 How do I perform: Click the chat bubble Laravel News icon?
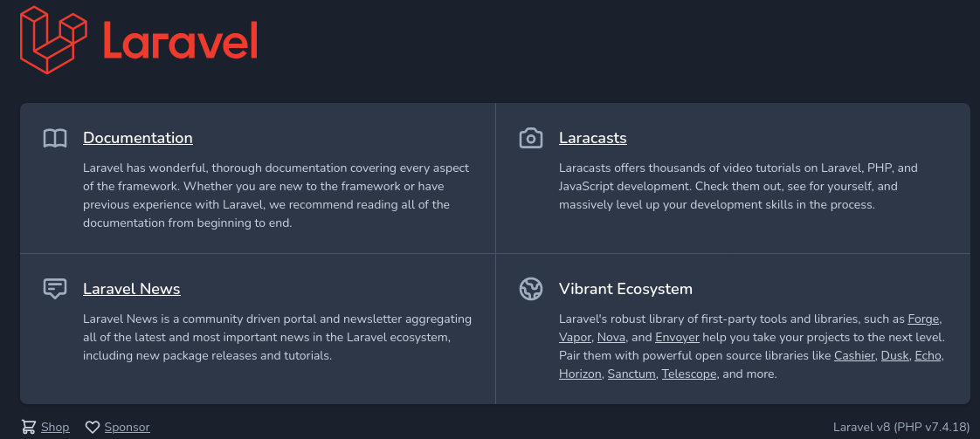(55, 289)
